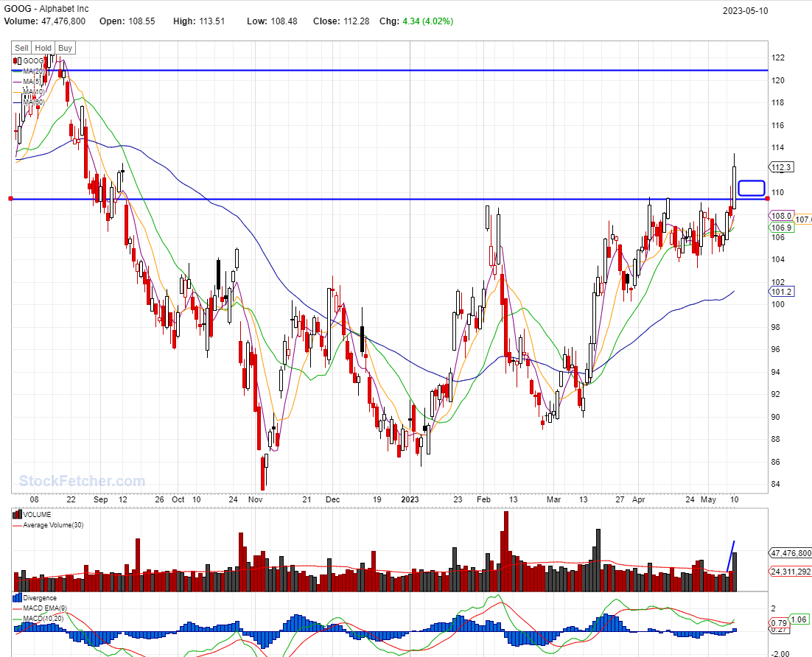Click the 108.0 MA price tag
Viewport: 812px width, 657px height.
(x=781, y=216)
